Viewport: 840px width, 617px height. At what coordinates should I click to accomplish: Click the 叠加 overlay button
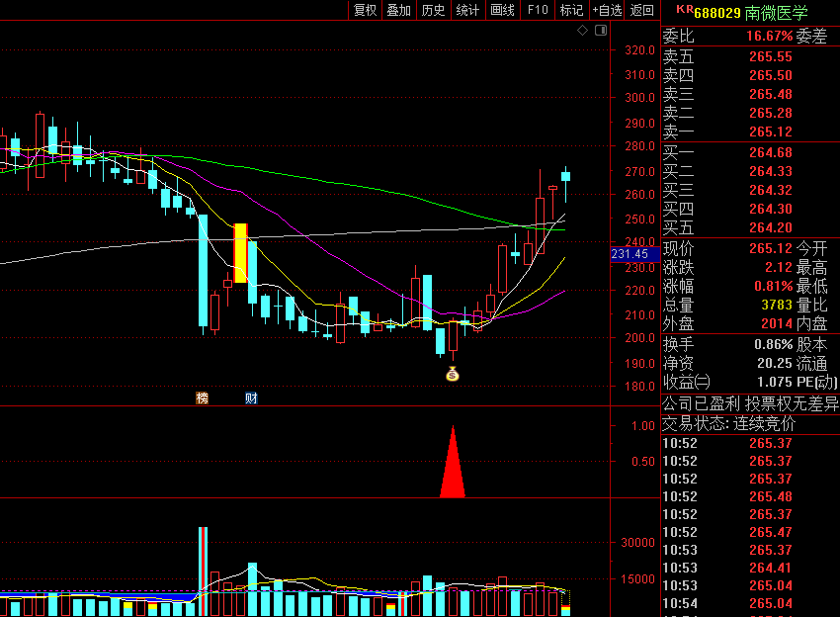398,10
